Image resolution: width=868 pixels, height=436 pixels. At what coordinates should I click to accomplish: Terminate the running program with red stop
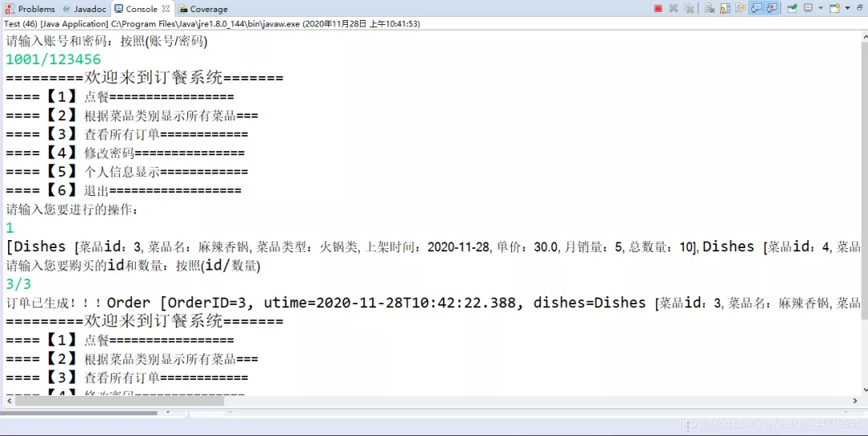tap(658, 8)
